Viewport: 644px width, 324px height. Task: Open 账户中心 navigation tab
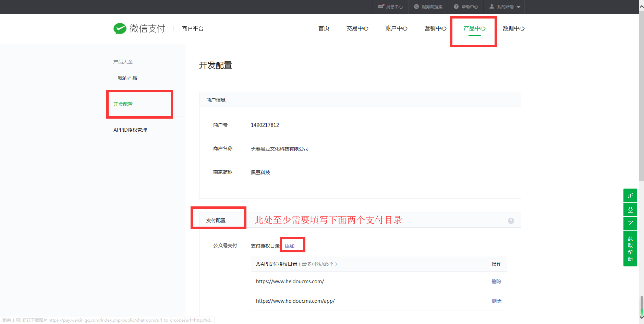(x=397, y=28)
